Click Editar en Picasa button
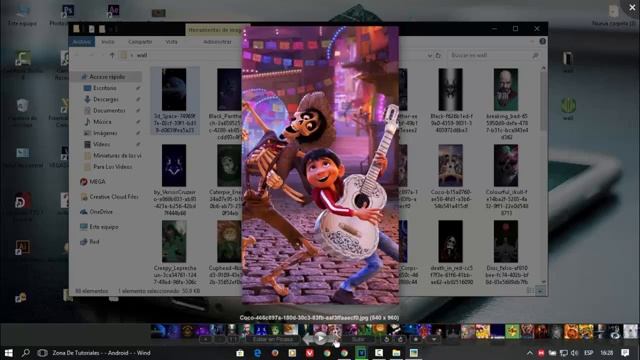 [273, 339]
